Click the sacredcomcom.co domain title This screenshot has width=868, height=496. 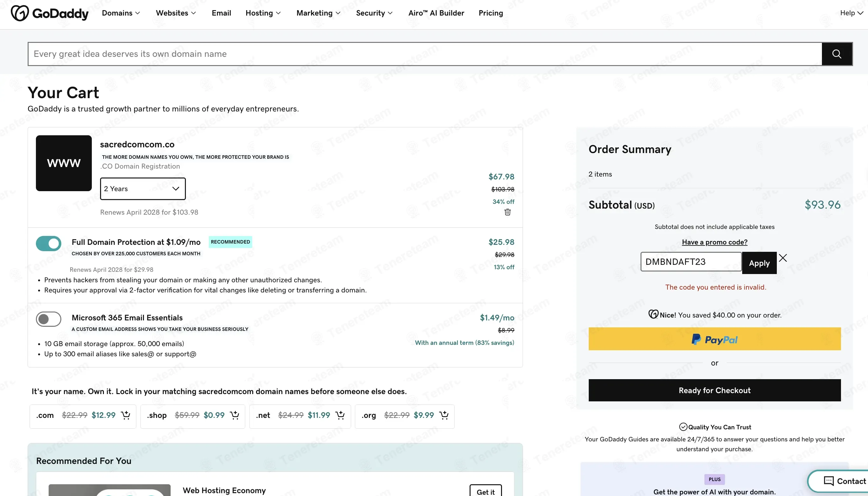pos(137,144)
